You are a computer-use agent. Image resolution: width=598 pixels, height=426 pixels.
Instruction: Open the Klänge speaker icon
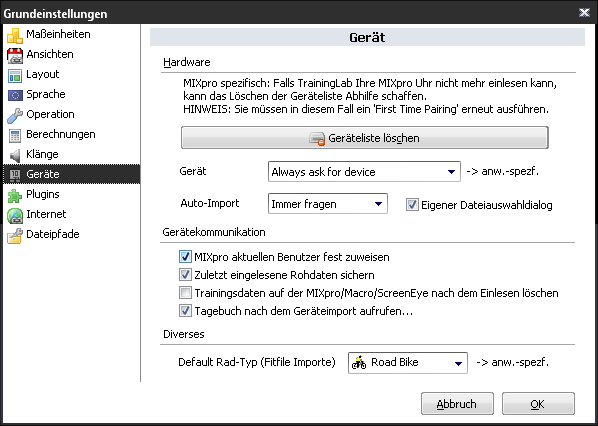(15, 155)
